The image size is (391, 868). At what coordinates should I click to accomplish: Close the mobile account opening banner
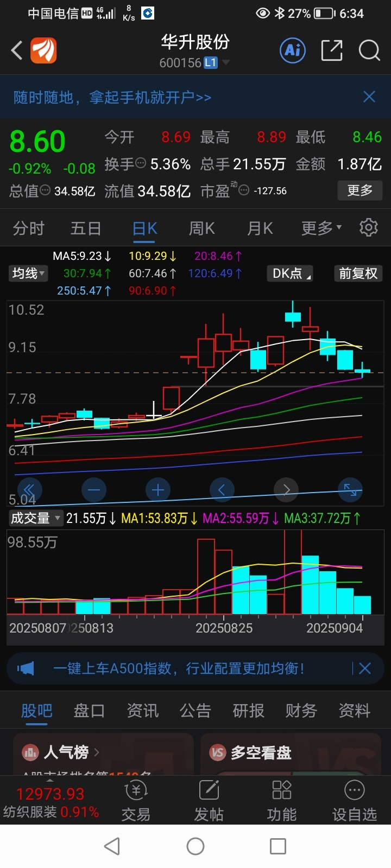click(369, 97)
